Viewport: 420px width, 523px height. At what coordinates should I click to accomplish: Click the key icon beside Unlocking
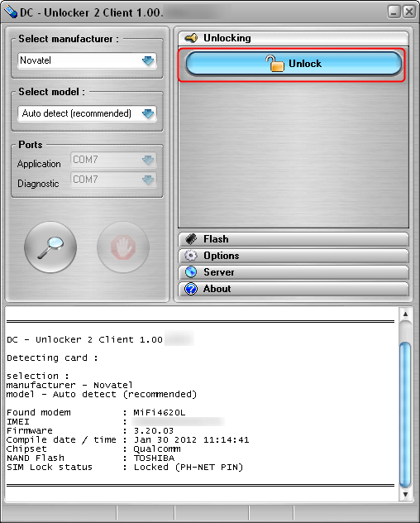191,38
